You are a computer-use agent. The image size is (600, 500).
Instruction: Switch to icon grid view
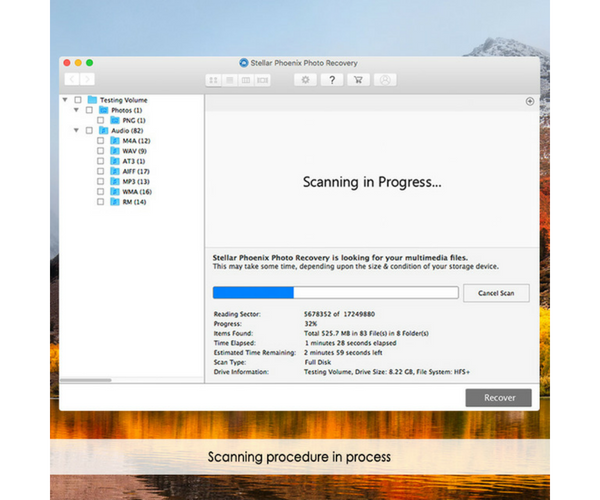(x=213, y=80)
